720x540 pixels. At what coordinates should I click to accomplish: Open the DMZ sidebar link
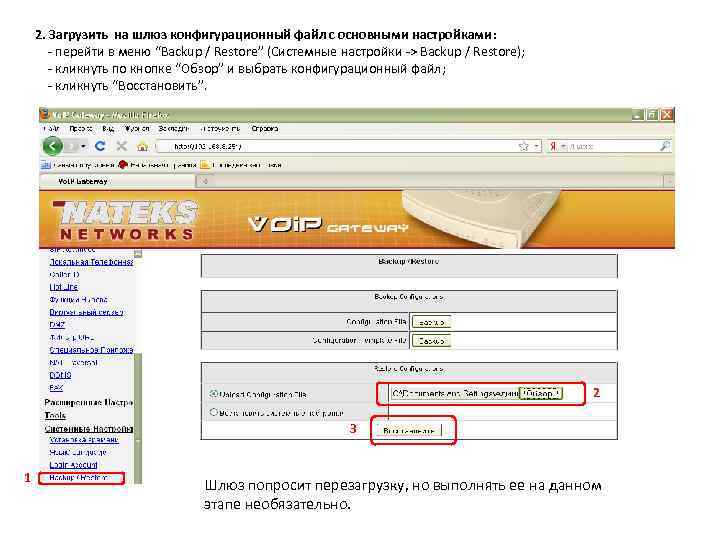tap(57, 325)
